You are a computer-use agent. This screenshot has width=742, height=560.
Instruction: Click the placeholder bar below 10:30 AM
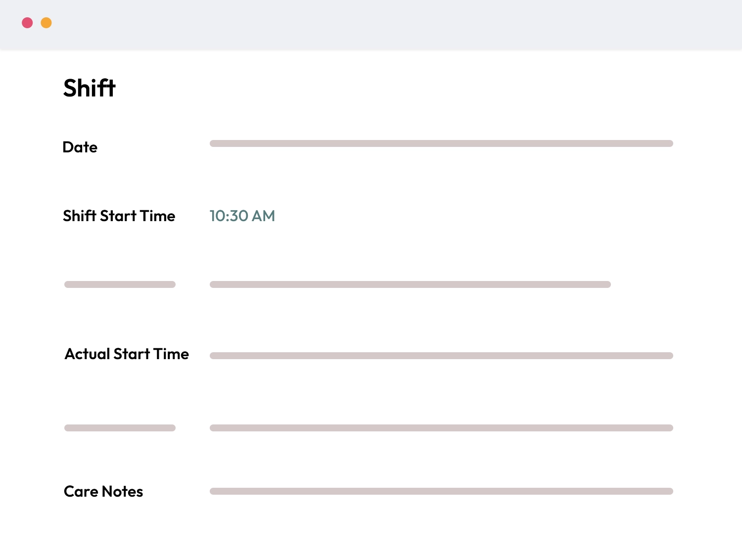click(x=410, y=284)
